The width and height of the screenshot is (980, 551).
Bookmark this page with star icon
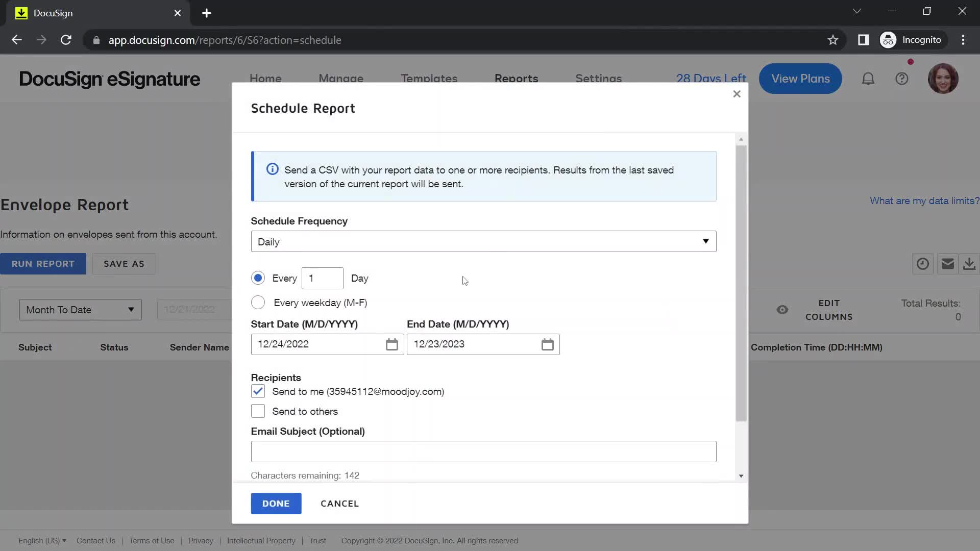[x=832, y=40]
